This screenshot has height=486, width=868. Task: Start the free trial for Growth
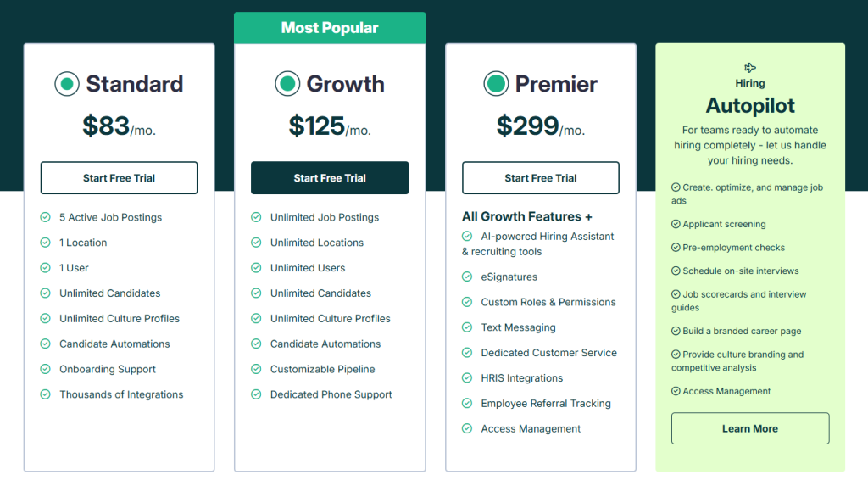coord(330,178)
